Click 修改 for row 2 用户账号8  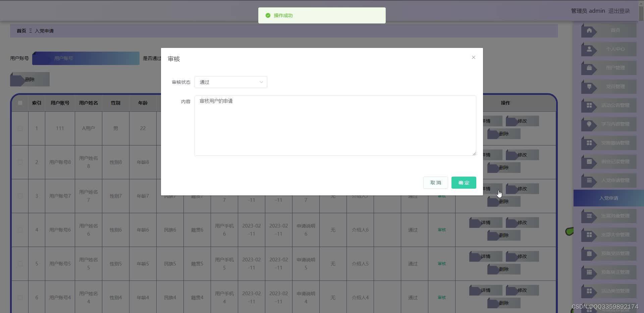(522, 155)
